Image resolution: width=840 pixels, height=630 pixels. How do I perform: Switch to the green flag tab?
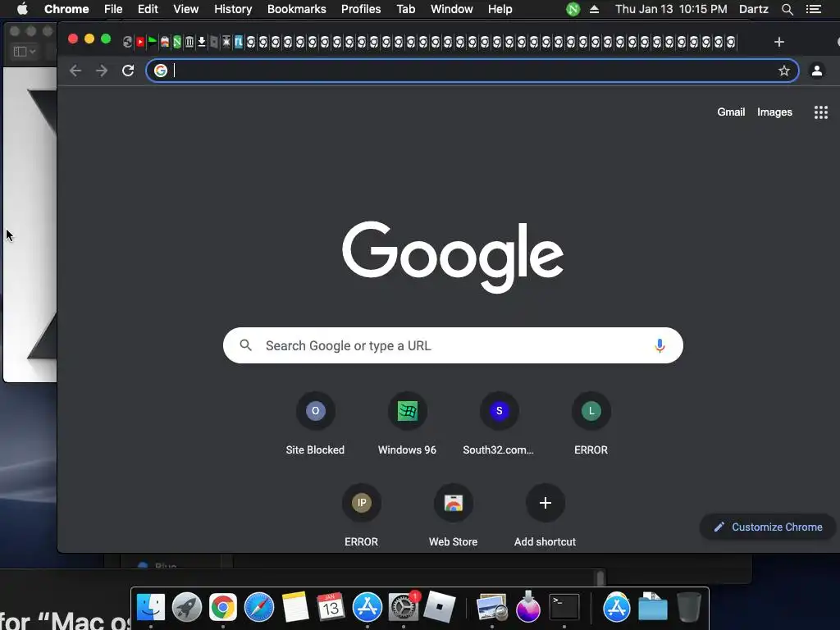pyautogui.click(x=152, y=42)
